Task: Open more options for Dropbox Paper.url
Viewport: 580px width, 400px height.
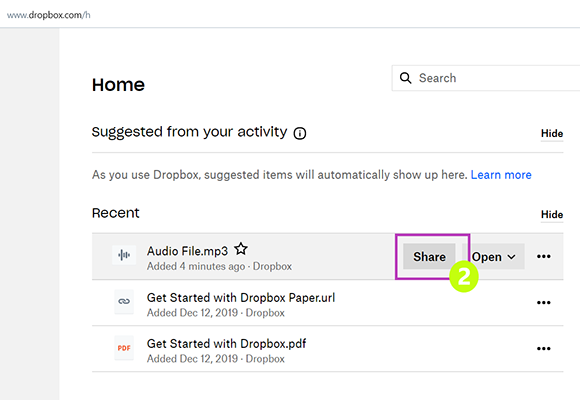Action: coord(544,303)
